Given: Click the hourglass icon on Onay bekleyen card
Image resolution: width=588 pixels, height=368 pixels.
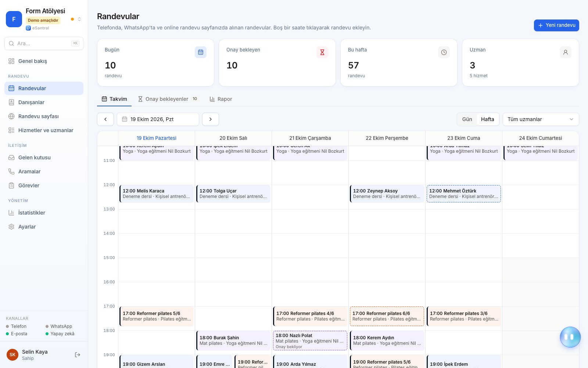Looking at the screenshot, I should [x=322, y=52].
